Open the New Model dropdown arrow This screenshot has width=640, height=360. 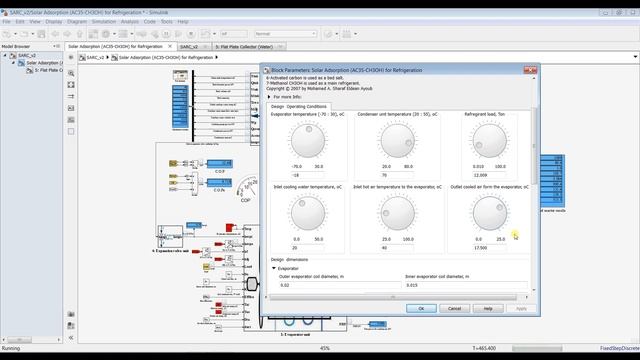15,34
